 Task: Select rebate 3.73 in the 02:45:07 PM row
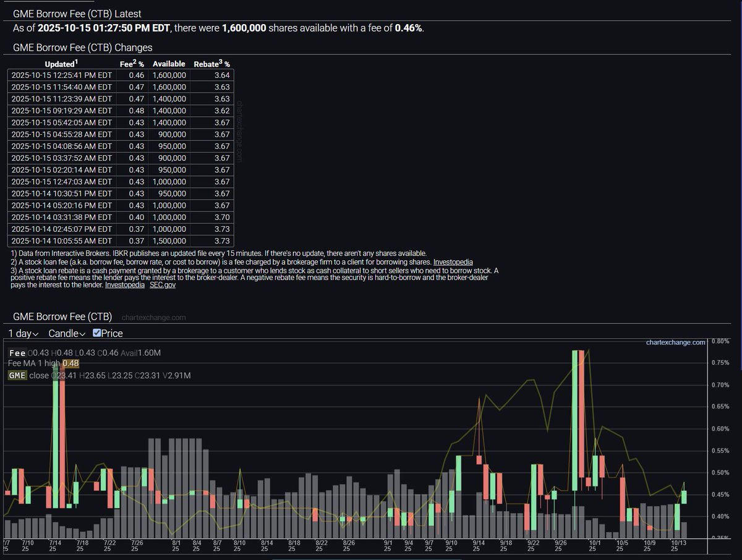click(x=222, y=229)
